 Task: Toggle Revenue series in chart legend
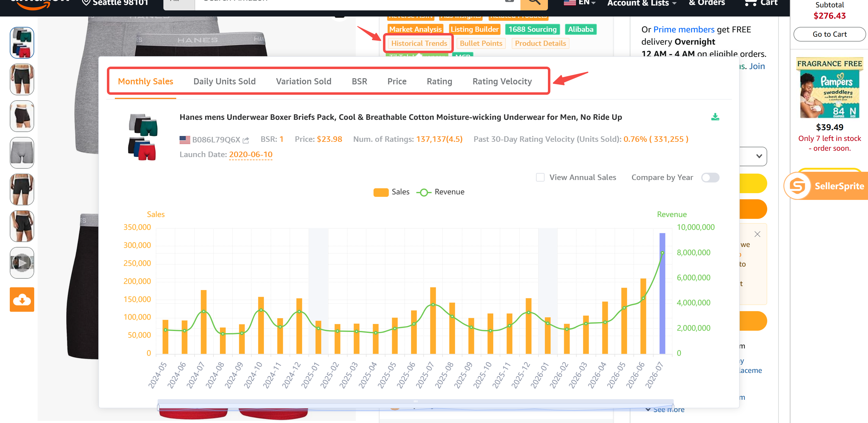(x=440, y=192)
